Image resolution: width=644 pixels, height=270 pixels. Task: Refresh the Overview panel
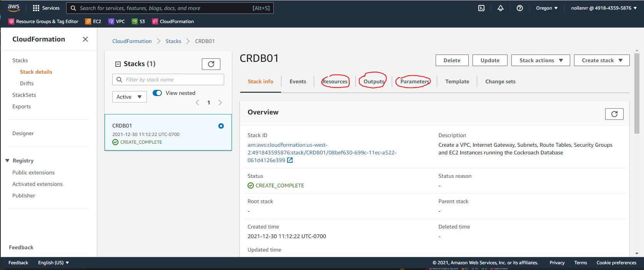point(614,114)
